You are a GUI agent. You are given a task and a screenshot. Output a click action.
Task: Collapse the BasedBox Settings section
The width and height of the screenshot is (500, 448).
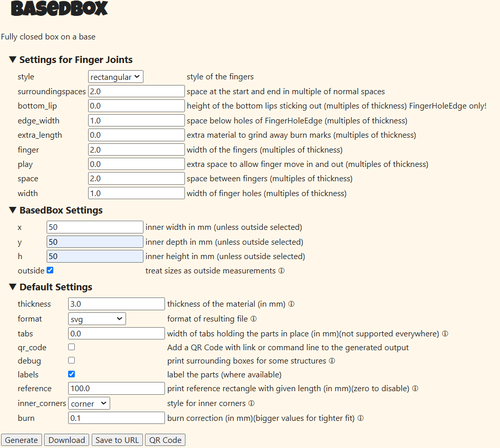[x=56, y=210]
